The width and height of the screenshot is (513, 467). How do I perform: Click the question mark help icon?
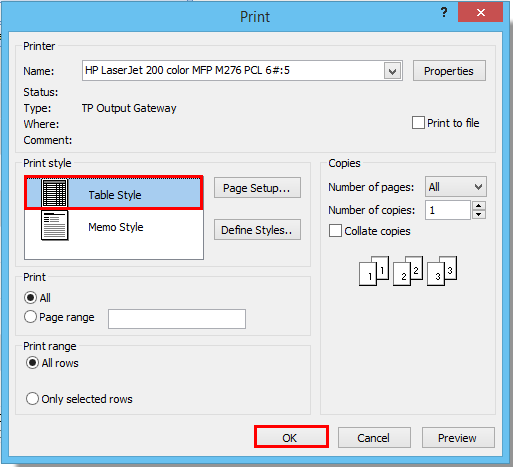pyautogui.click(x=444, y=13)
